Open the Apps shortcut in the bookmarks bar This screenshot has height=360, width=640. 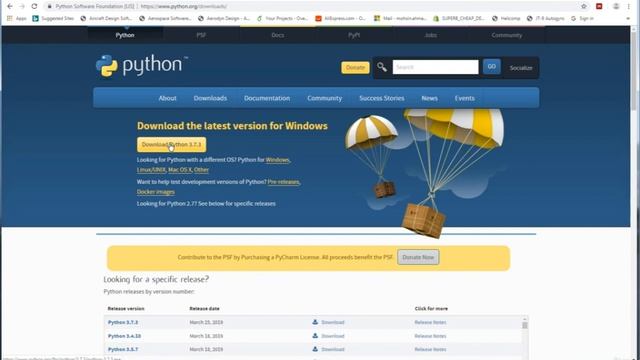[x=16, y=18]
